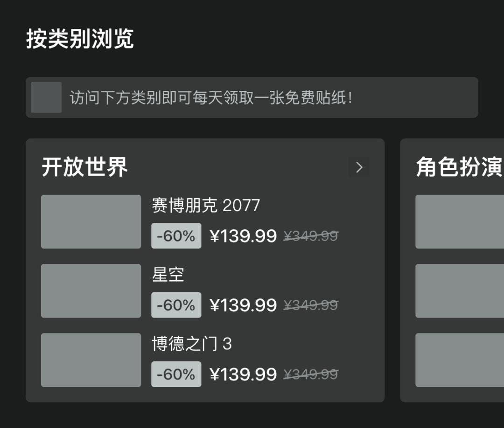Image resolution: width=504 pixels, height=428 pixels.
Task: Open second thumbnail in 角色扮演 card
Action: (460, 290)
